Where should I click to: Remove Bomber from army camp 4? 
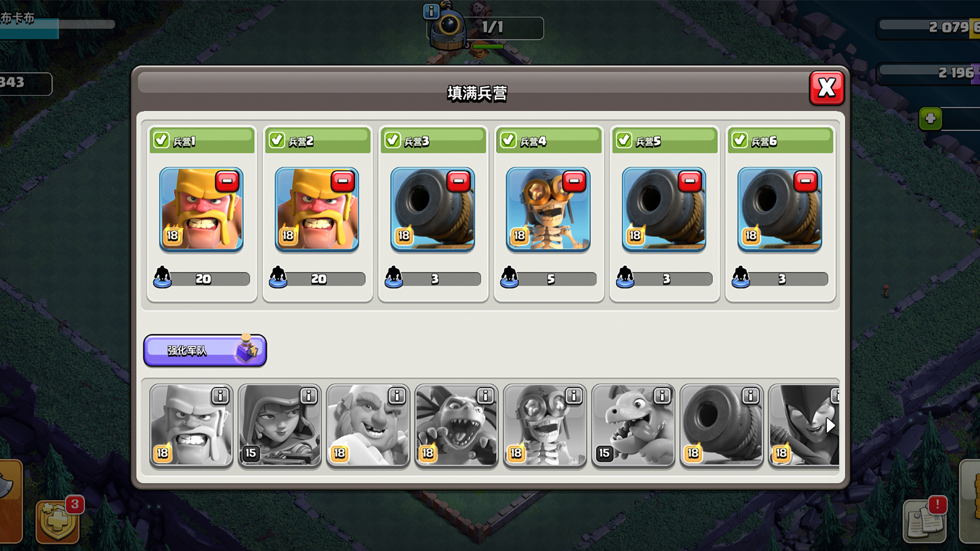(x=575, y=182)
